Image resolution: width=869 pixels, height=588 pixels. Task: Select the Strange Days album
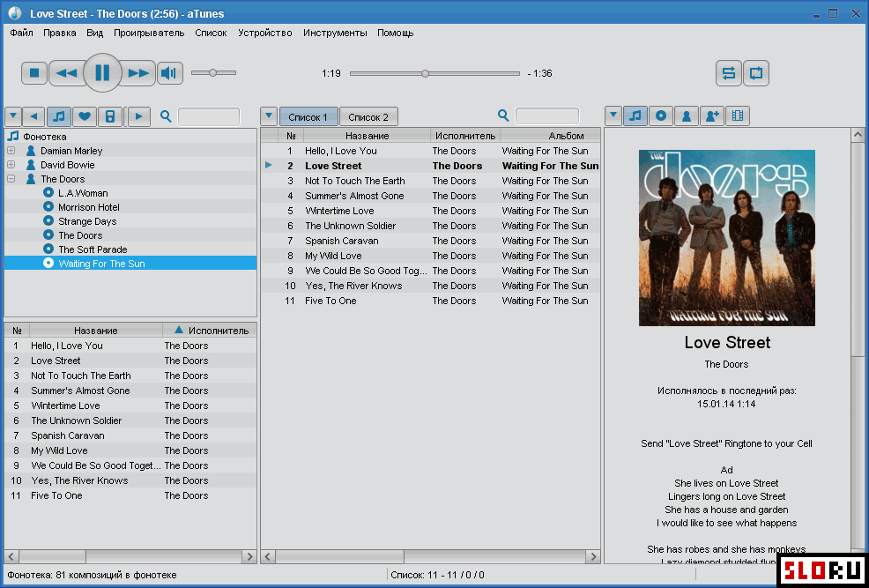(87, 221)
